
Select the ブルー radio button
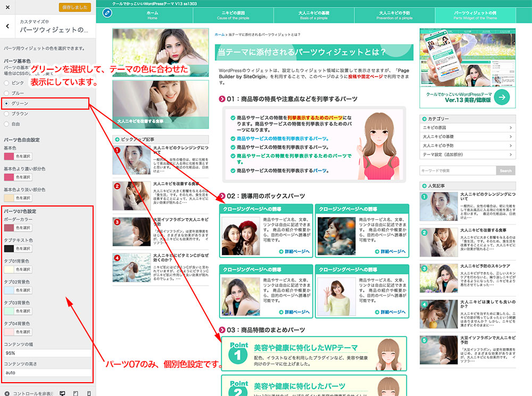pyautogui.click(x=6, y=93)
